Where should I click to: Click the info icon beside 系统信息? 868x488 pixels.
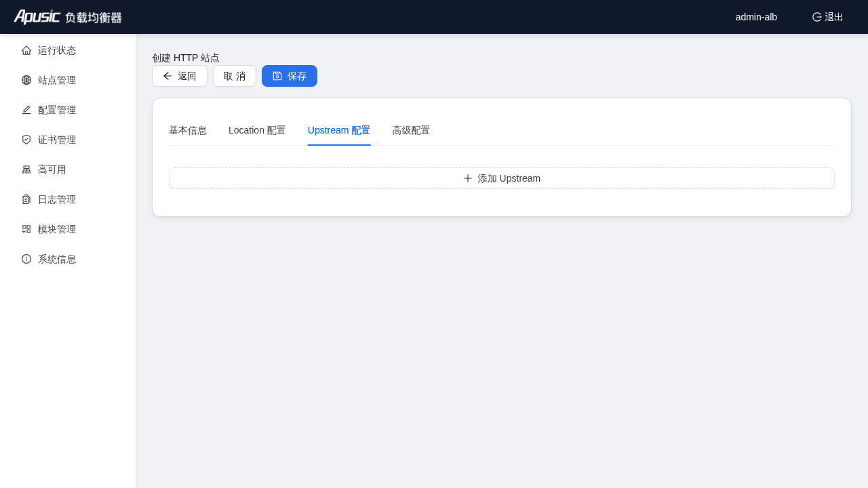point(26,259)
